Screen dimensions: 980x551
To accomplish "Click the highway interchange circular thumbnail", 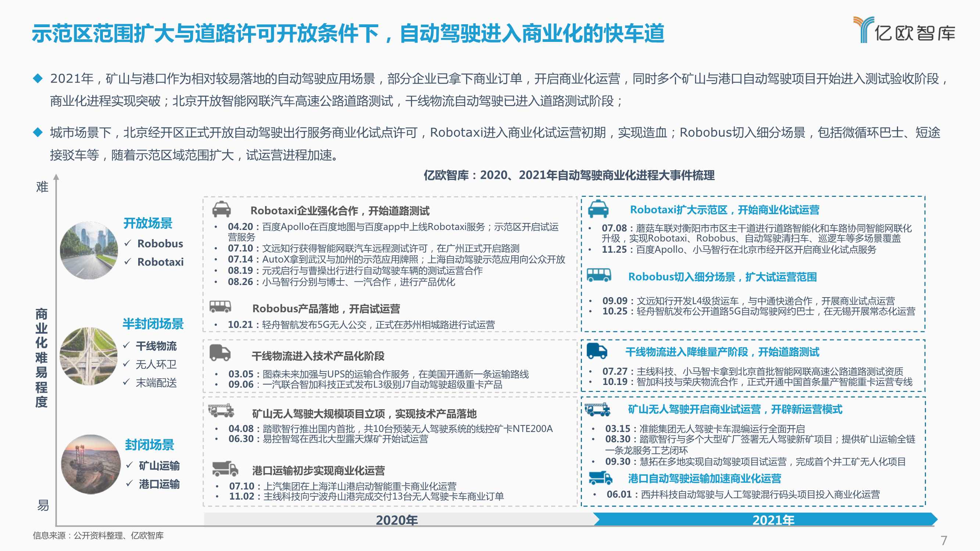I will tap(89, 356).
